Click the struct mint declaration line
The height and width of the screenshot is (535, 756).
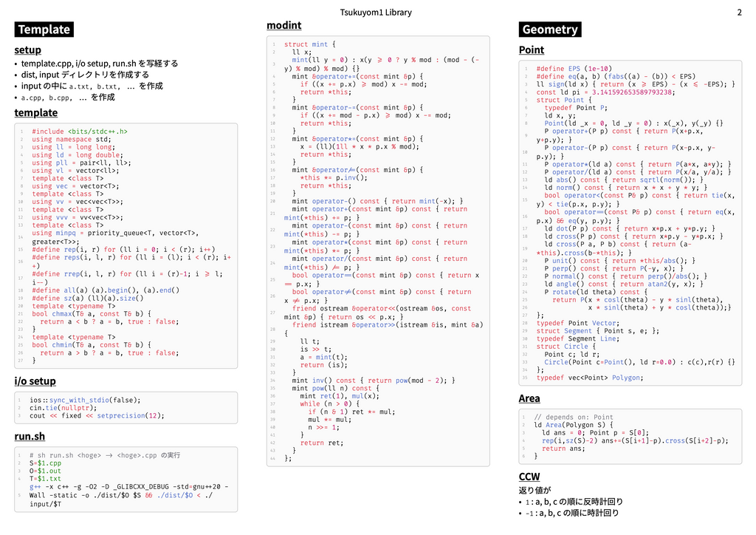309,44
